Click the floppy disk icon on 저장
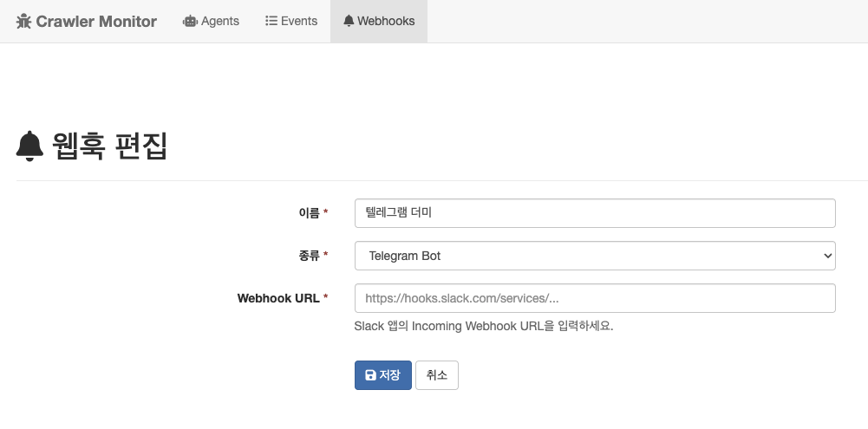868x429 pixels. [x=371, y=375]
